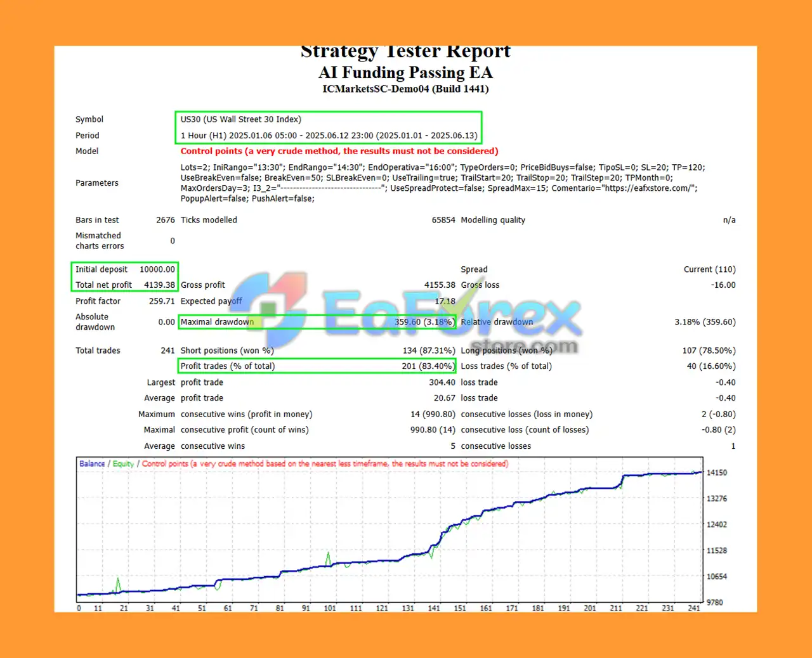The height and width of the screenshot is (658, 812).
Task: Select the total trades value '241'
Action: pos(167,351)
